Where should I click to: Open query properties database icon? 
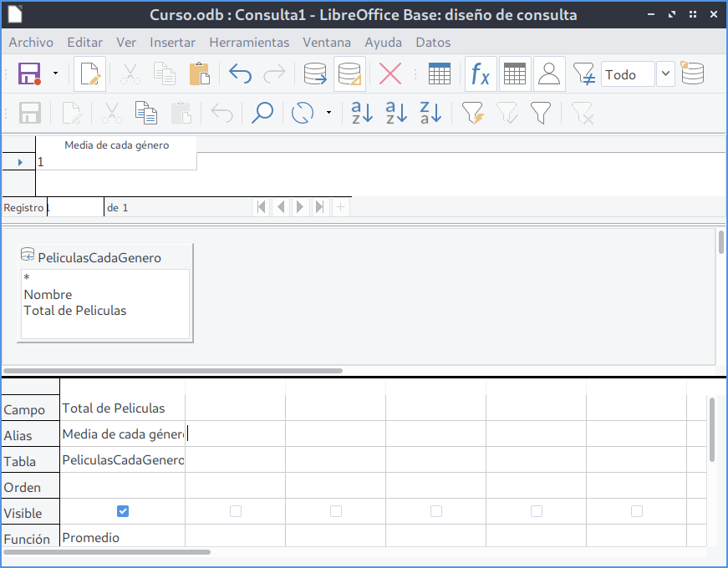(692, 73)
